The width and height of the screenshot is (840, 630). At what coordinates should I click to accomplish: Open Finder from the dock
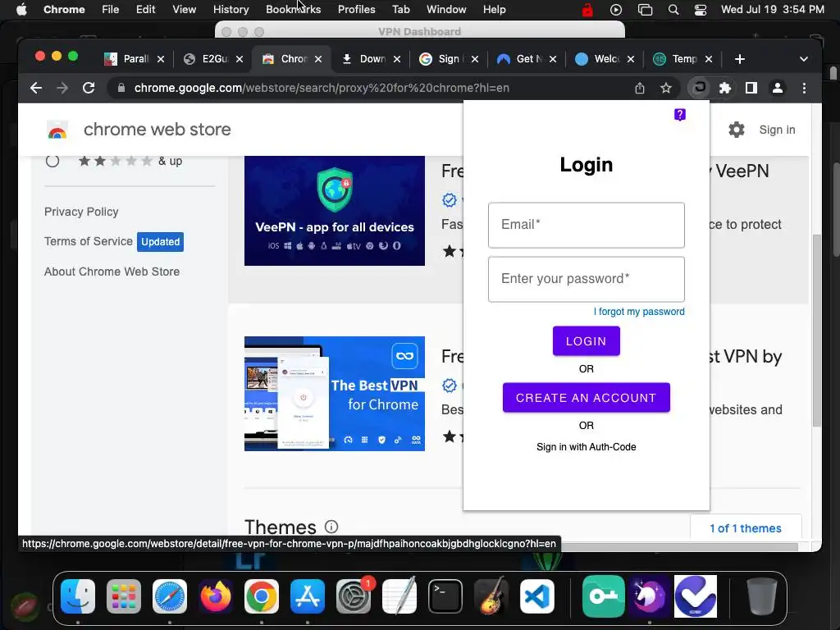(x=78, y=596)
